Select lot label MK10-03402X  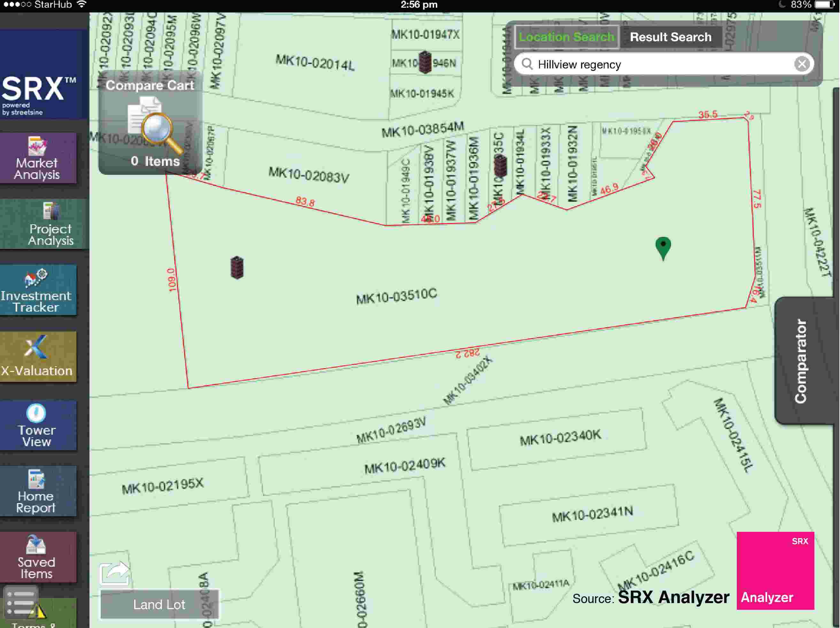[467, 380]
